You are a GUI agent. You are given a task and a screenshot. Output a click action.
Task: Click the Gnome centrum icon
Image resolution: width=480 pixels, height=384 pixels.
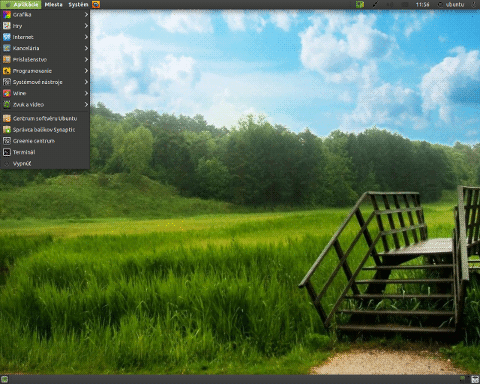click(x=7, y=141)
